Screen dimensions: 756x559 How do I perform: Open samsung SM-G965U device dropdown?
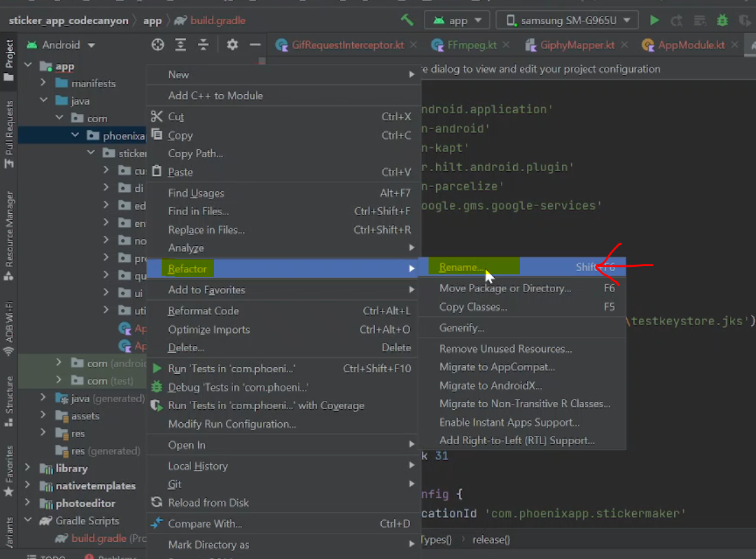click(567, 21)
